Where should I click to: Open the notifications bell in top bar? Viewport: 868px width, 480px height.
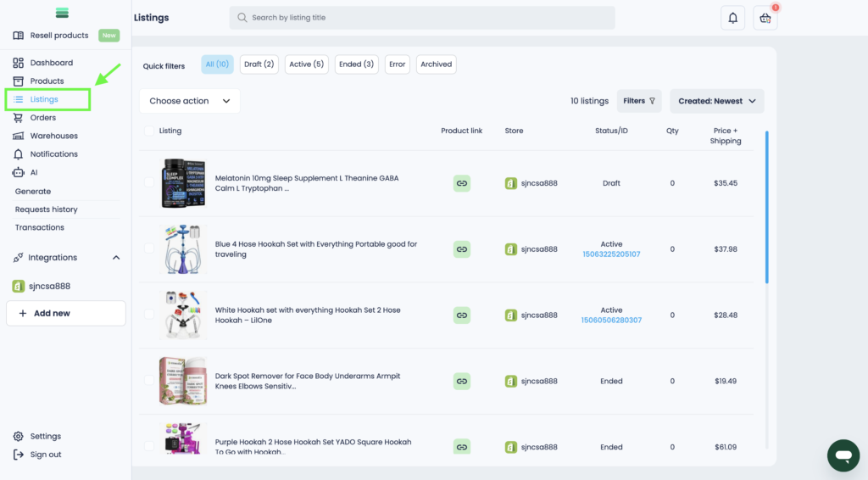732,18
